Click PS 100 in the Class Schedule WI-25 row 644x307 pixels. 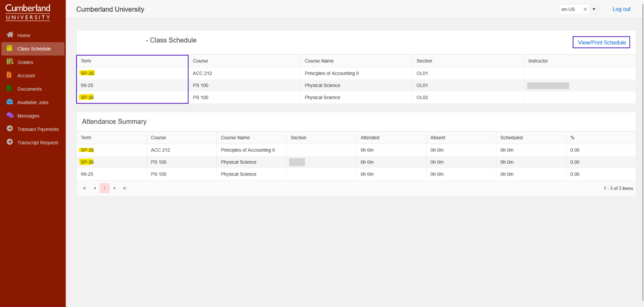coord(200,85)
